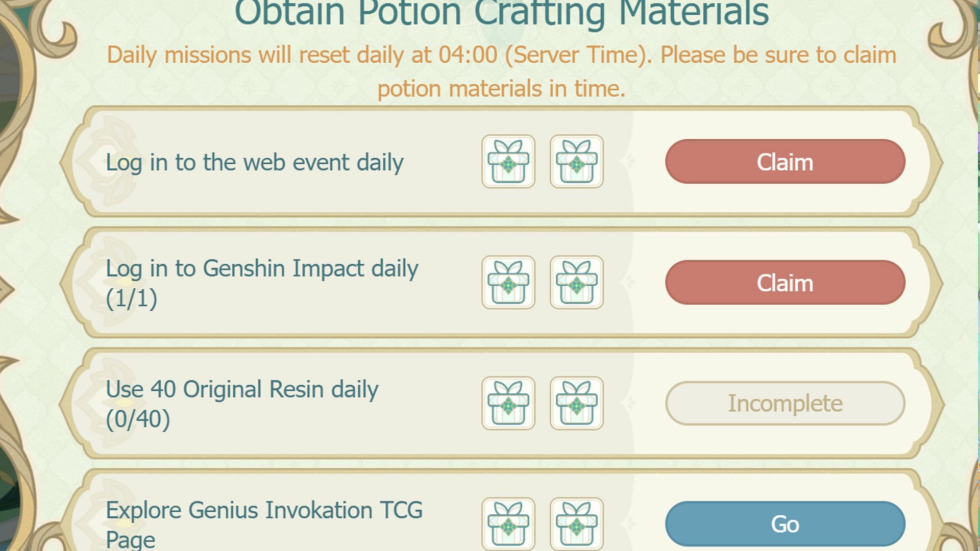The width and height of the screenshot is (980, 551).
Task: Click first gift icon on Genshin login row
Action: 508,283
